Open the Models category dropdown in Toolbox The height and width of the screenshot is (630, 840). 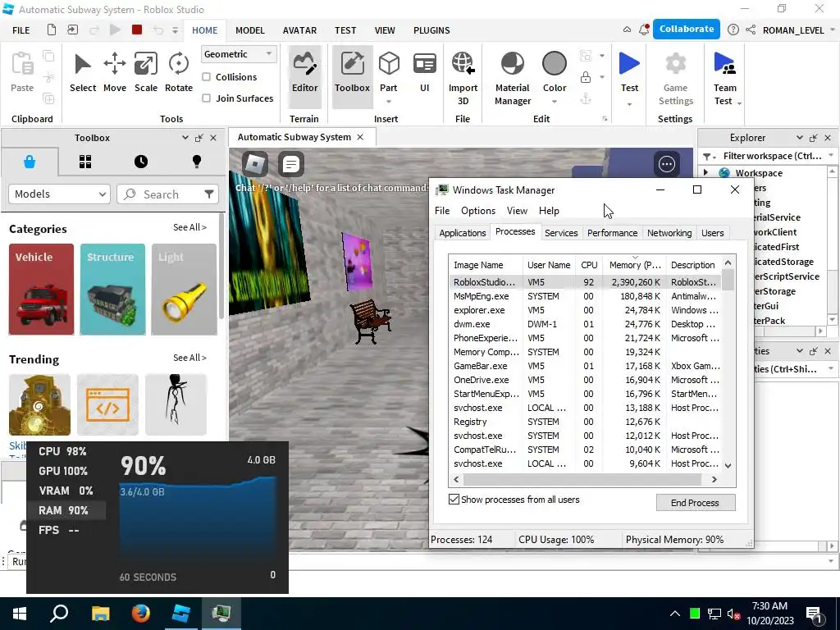click(59, 194)
